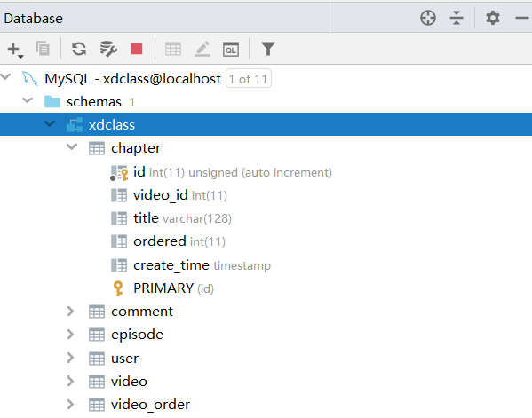Screen dimensions: 532x418
Task: Expand the video_order table
Action: click(70, 404)
